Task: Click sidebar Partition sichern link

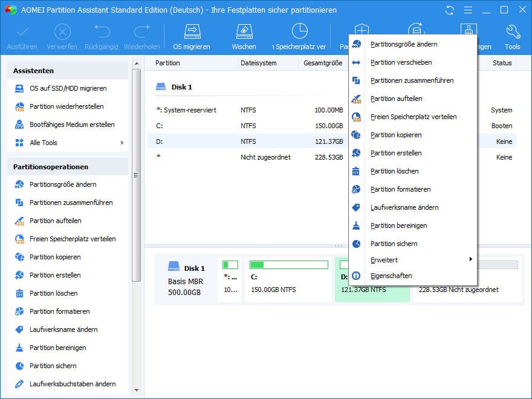Action: [x=53, y=366]
